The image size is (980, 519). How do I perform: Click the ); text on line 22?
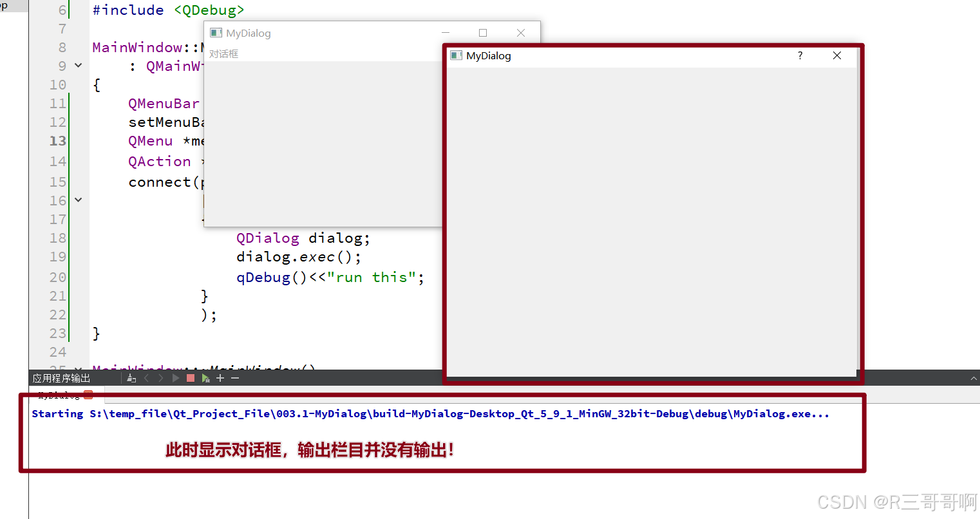coord(209,315)
